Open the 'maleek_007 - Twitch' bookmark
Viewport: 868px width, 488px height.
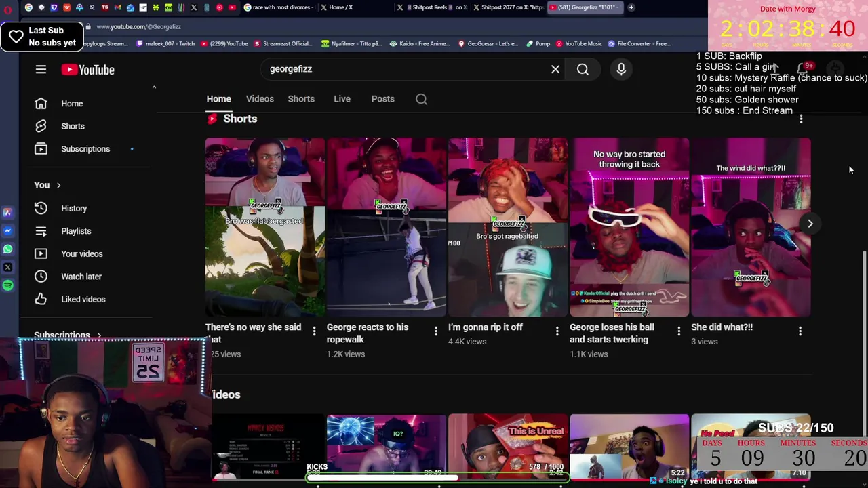[166, 44]
